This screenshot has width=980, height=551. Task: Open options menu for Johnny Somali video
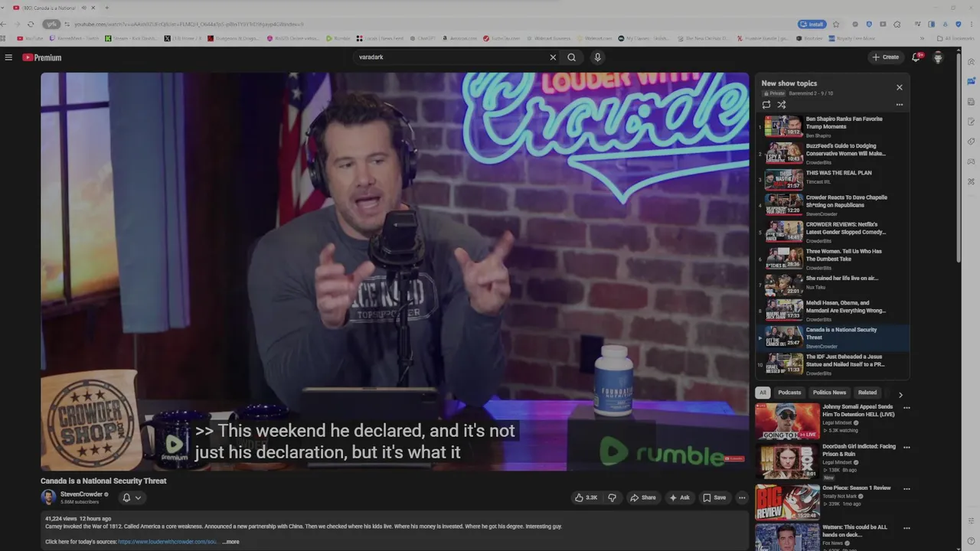[x=906, y=408]
